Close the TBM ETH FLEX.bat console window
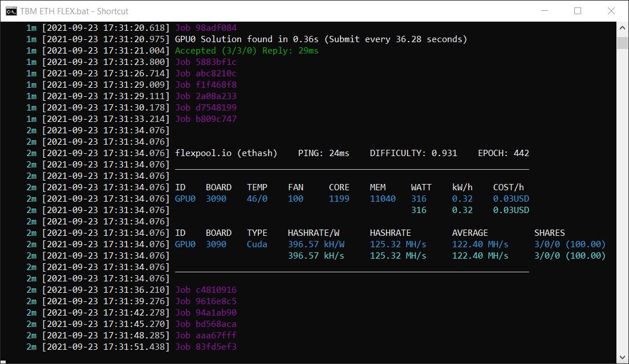The image size is (629, 364). pyautogui.click(x=611, y=11)
